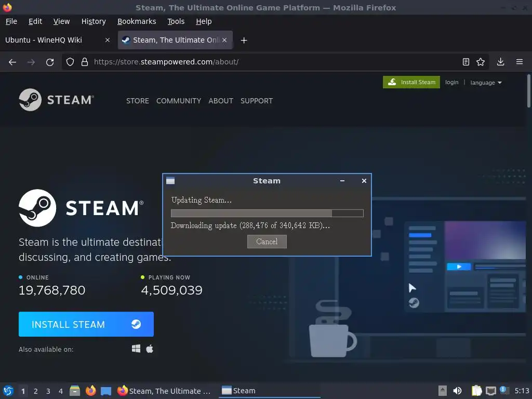Open the Firefox hamburger menu

520,62
